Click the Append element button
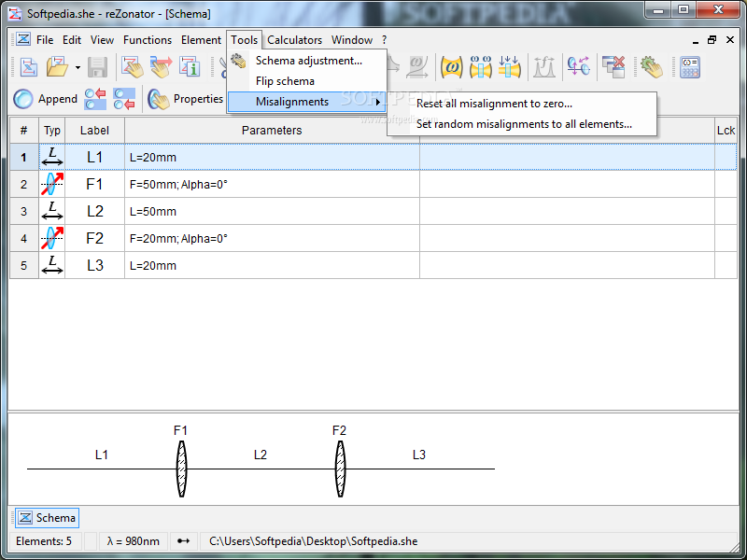This screenshot has width=747, height=560. (45, 99)
